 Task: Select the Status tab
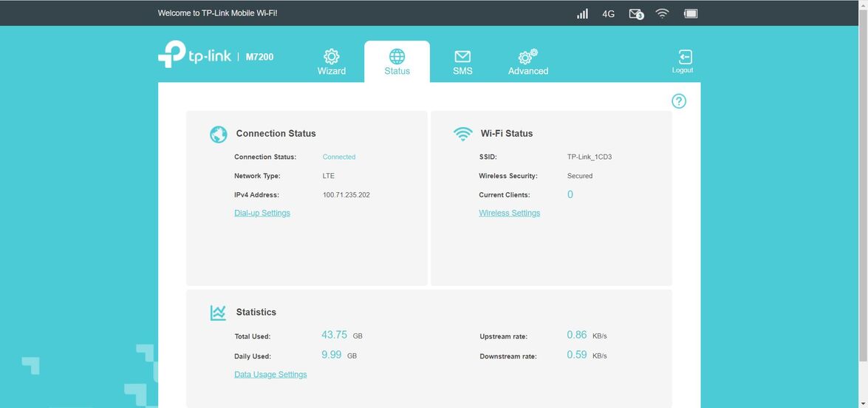[397, 61]
